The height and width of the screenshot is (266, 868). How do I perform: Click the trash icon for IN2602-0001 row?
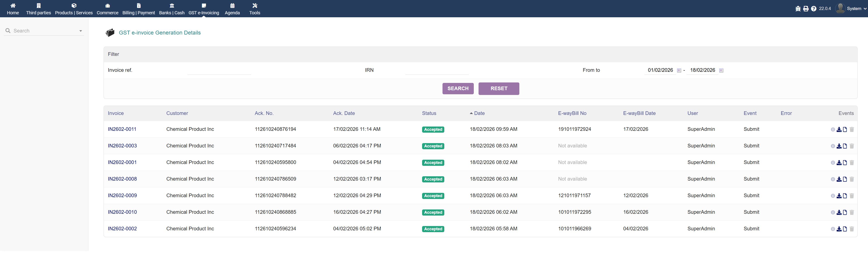pos(851,163)
